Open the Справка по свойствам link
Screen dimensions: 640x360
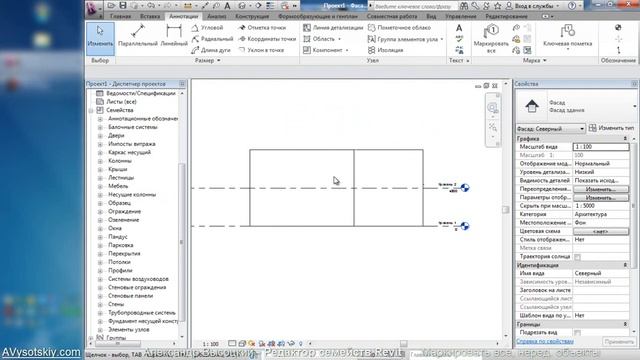545,341
